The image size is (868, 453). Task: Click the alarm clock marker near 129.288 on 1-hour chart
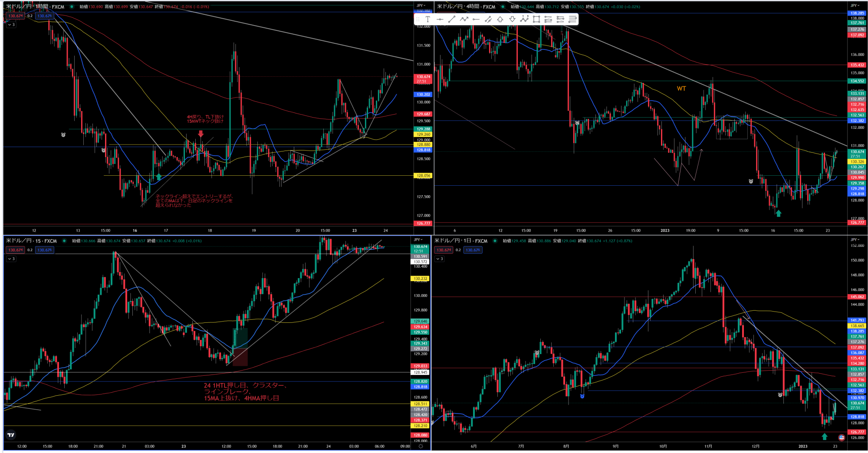click(63, 135)
